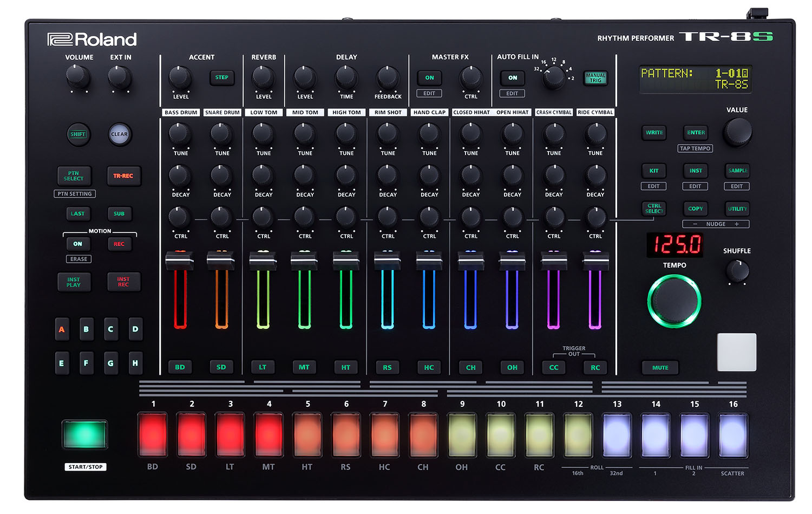Trigger the MANUAL TRIG button
This screenshot has width=812, height=514.
pos(595,78)
